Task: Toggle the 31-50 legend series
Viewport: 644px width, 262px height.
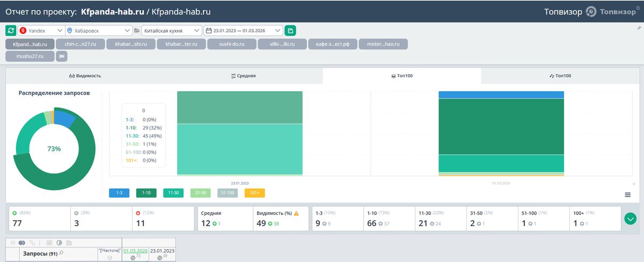Action: (200, 193)
